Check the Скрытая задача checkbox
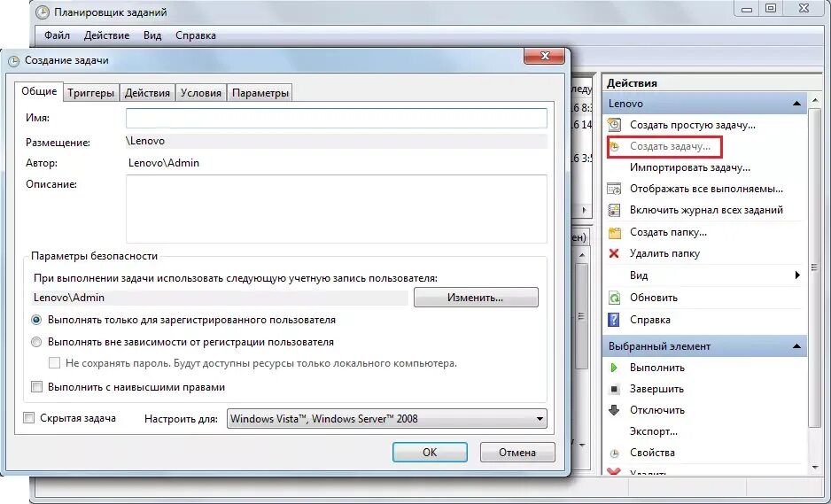The height and width of the screenshot is (504, 831). 28,418
